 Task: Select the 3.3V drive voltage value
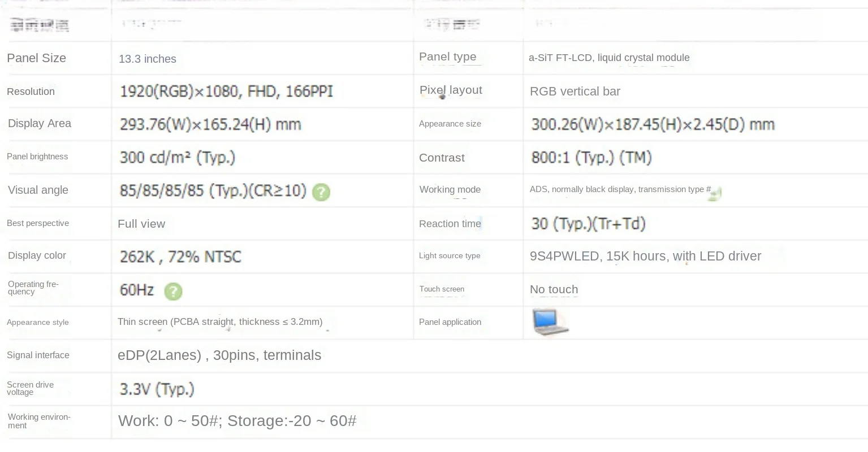point(157,389)
